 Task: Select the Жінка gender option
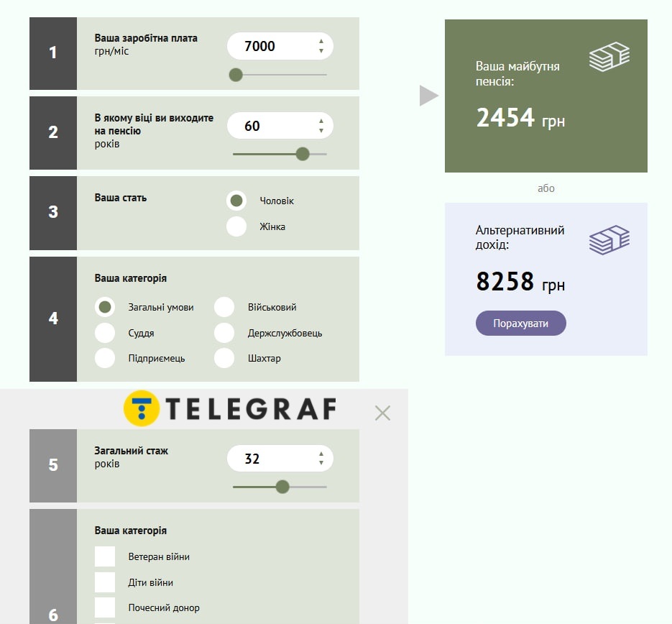click(236, 226)
